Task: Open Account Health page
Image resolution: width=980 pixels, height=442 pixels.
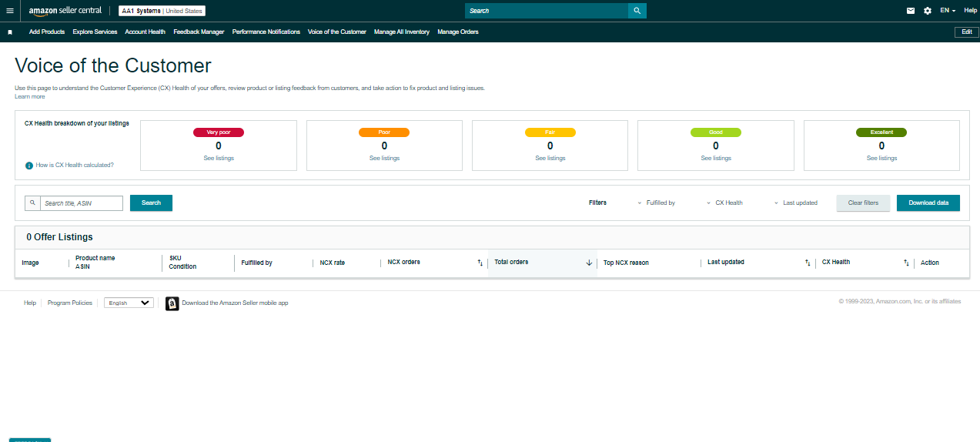Action: coord(145,32)
